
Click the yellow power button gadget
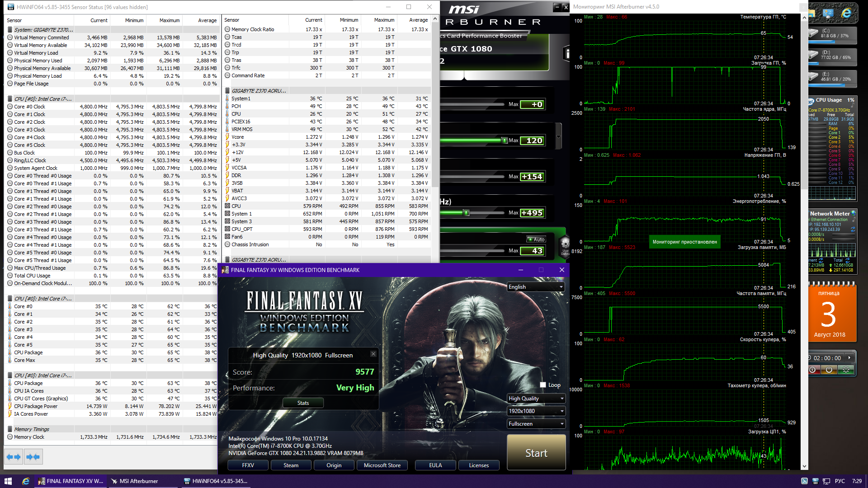(x=829, y=370)
